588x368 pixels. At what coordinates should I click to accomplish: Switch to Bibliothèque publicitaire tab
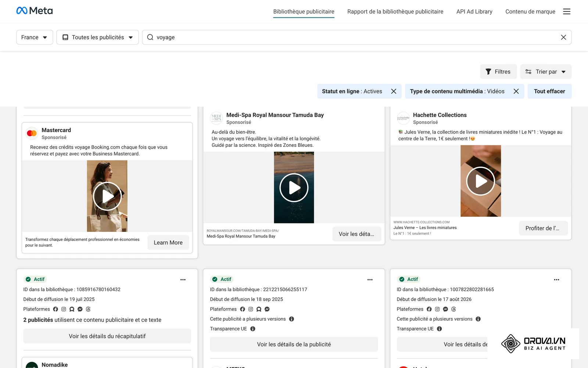tap(304, 11)
